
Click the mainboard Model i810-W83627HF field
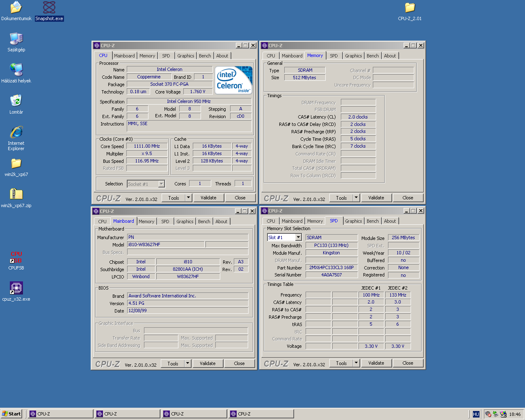[x=166, y=244]
